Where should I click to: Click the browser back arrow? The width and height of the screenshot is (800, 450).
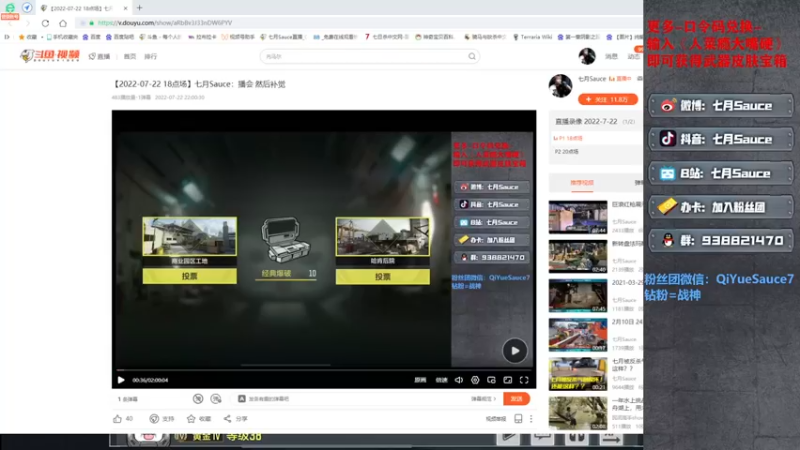[x=10, y=23]
